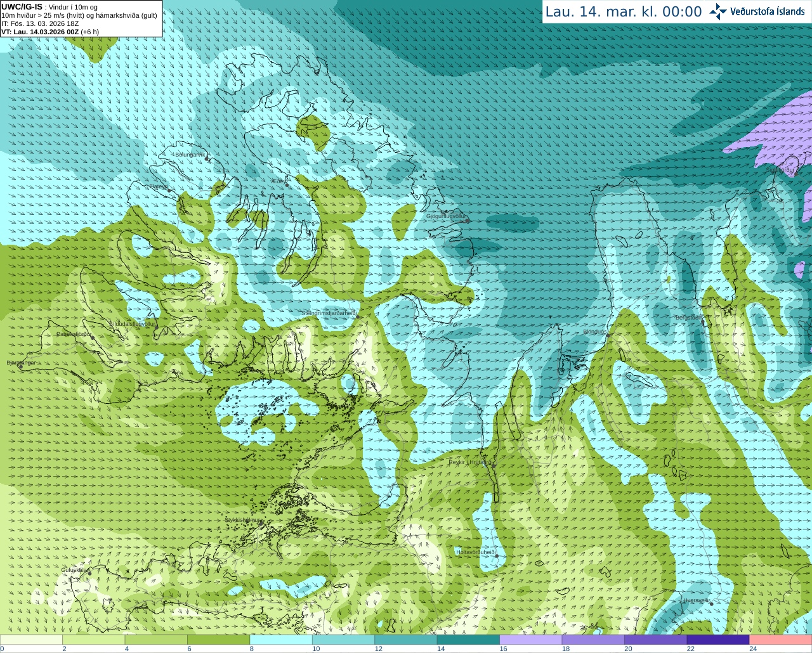Click the Hveravellir station label
Viewport: 812px width, 653px height.
pos(697,600)
